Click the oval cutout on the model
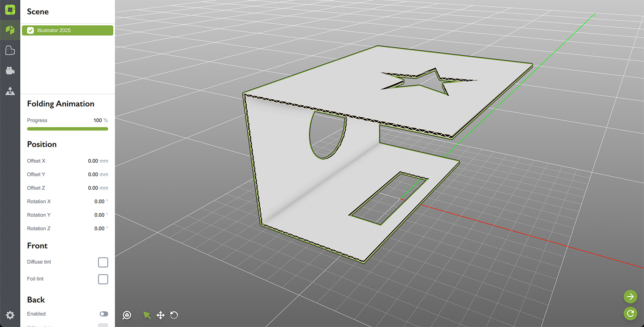 click(x=327, y=136)
